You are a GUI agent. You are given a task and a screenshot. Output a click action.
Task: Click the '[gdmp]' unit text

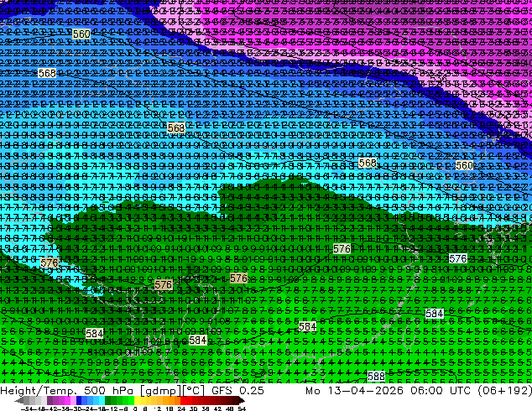point(161,391)
